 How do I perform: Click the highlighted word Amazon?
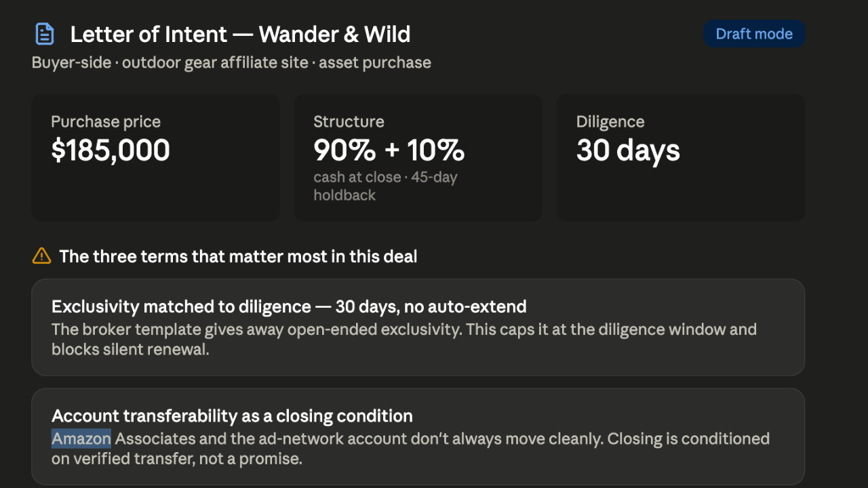tap(81, 439)
